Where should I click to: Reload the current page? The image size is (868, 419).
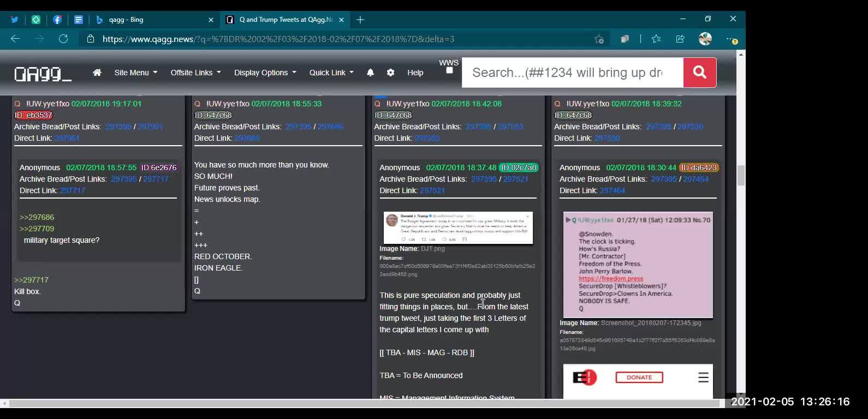coord(63,39)
